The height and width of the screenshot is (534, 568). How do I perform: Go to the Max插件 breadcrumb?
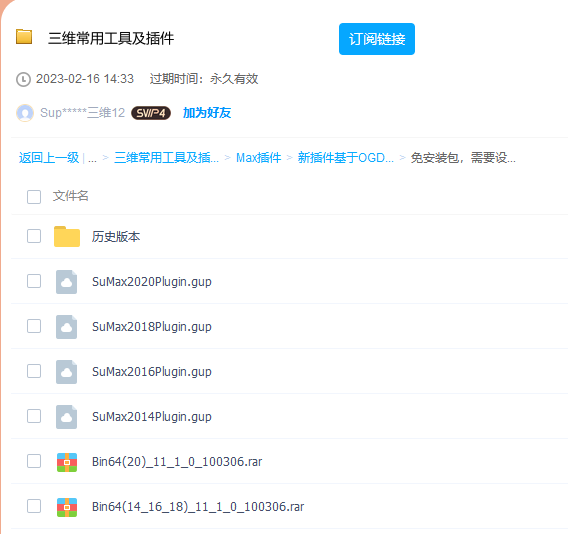click(x=259, y=158)
